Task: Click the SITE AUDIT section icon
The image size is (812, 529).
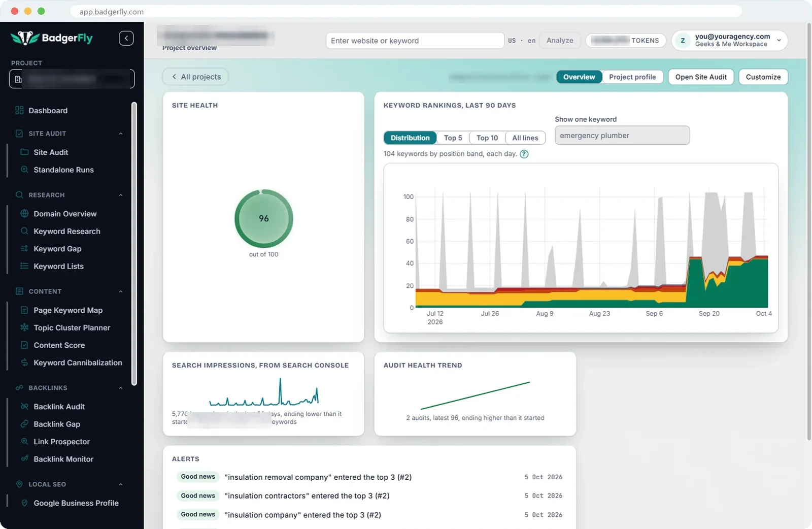Action: pyautogui.click(x=19, y=134)
